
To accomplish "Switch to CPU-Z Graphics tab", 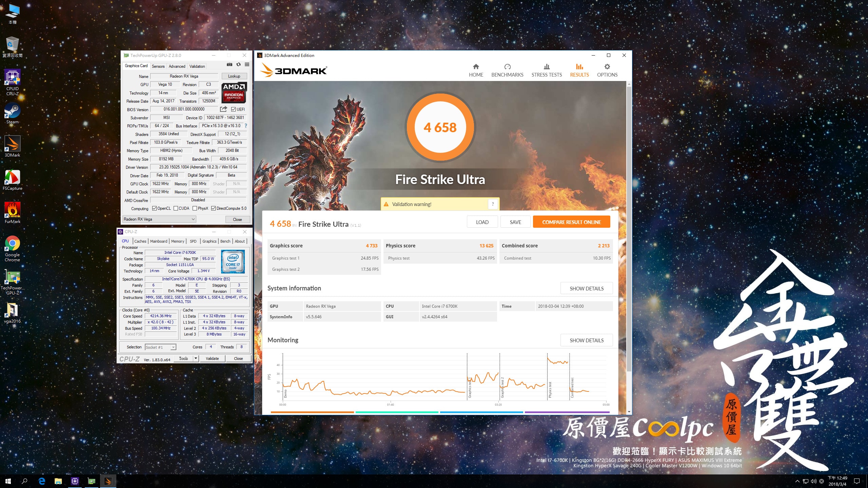I will coord(209,241).
